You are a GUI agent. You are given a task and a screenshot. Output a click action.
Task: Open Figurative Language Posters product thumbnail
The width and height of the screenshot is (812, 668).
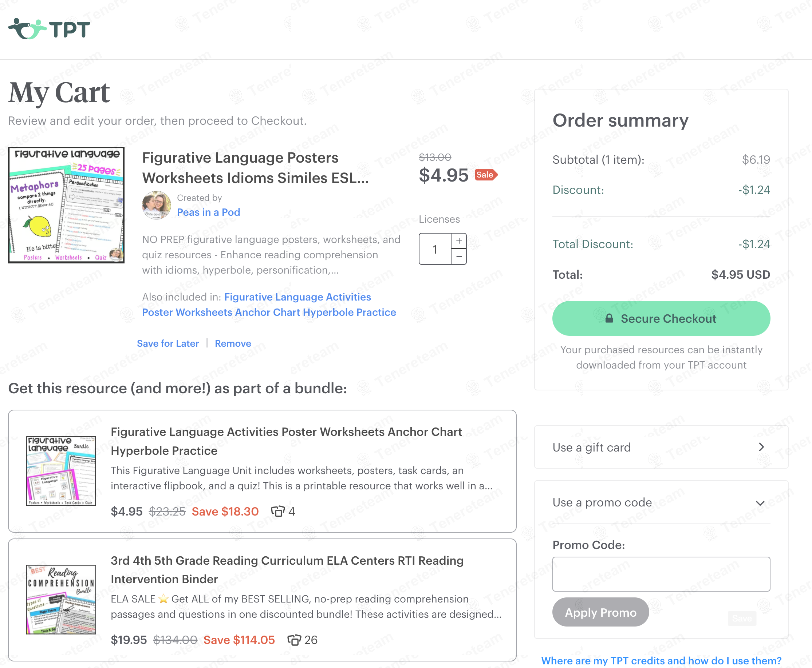coord(66,205)
